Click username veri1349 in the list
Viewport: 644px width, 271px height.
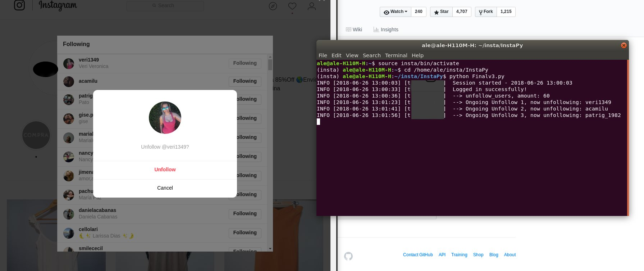(x=89, y=60)
